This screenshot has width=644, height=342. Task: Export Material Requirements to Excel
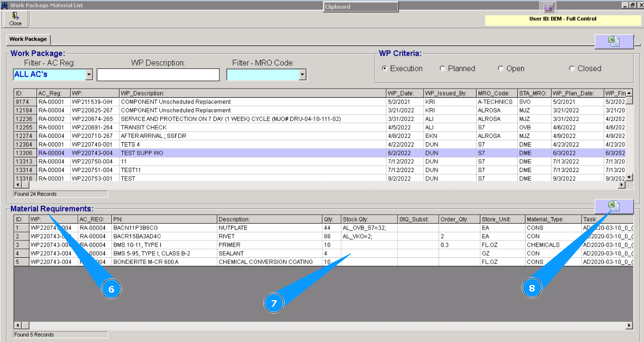pyautogui.click(x=614, y=206)
